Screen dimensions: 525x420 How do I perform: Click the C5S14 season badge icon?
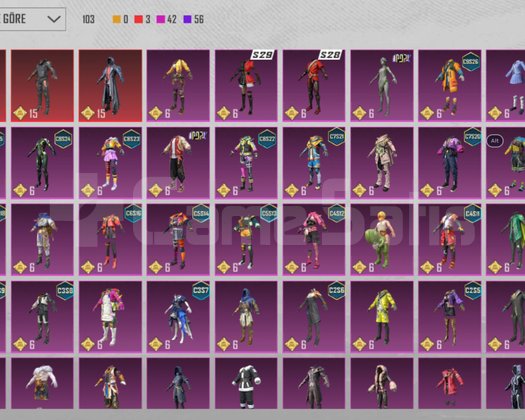pyautogui.click(x=201, y=213)
